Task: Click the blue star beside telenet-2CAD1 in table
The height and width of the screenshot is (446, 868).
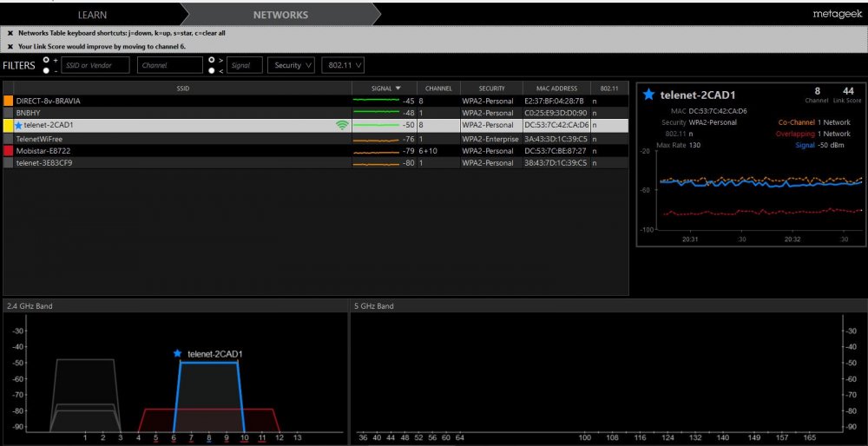Action: 19,126
